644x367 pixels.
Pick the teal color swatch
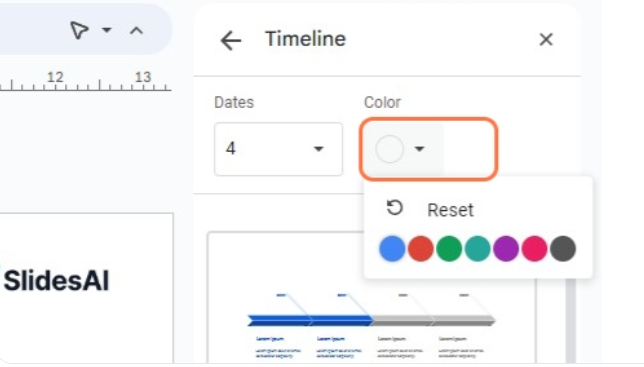coord(477,249)
